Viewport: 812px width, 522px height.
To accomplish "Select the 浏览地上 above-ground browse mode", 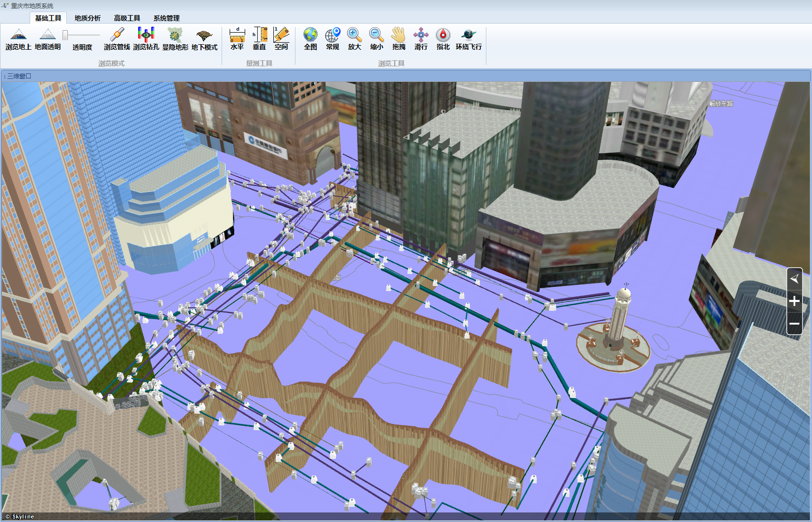I will pos(19,39).
